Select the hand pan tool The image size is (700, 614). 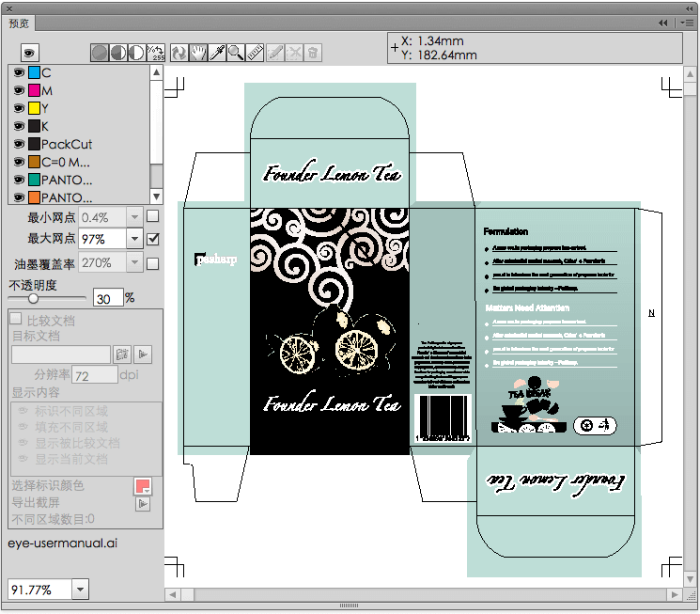pyautogui.click(x=197, y=53)
